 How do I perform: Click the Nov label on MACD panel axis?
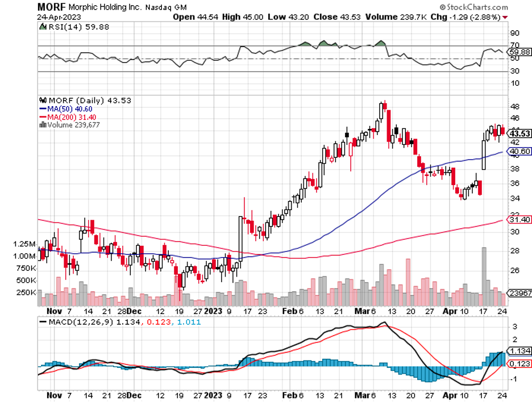click(x=55, y=395)
